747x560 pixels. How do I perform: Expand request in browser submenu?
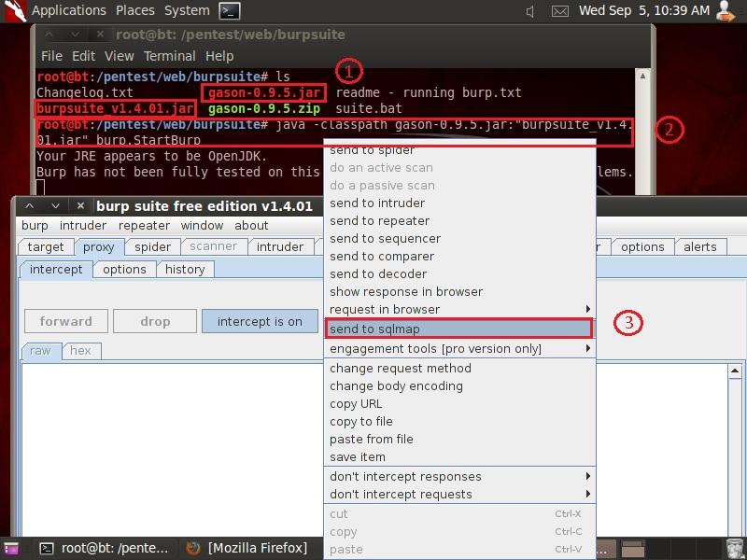click(459, 310)
